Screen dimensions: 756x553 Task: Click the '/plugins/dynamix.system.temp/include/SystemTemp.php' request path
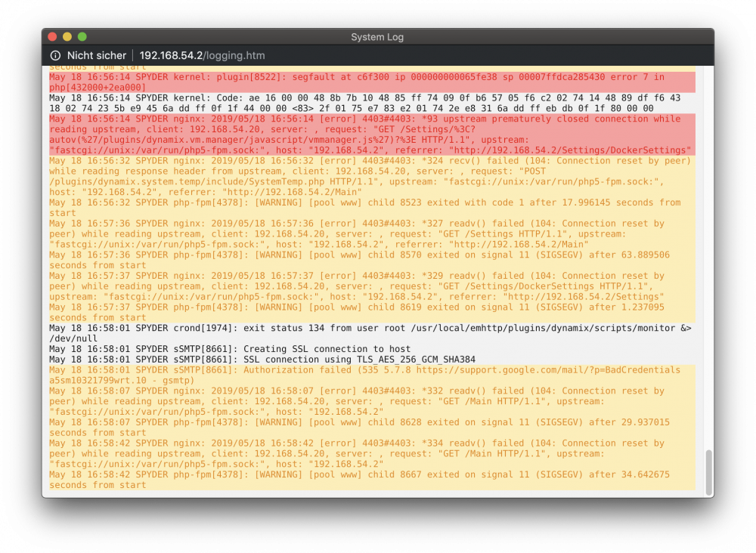pyautogui.click(x=187, y=181)
